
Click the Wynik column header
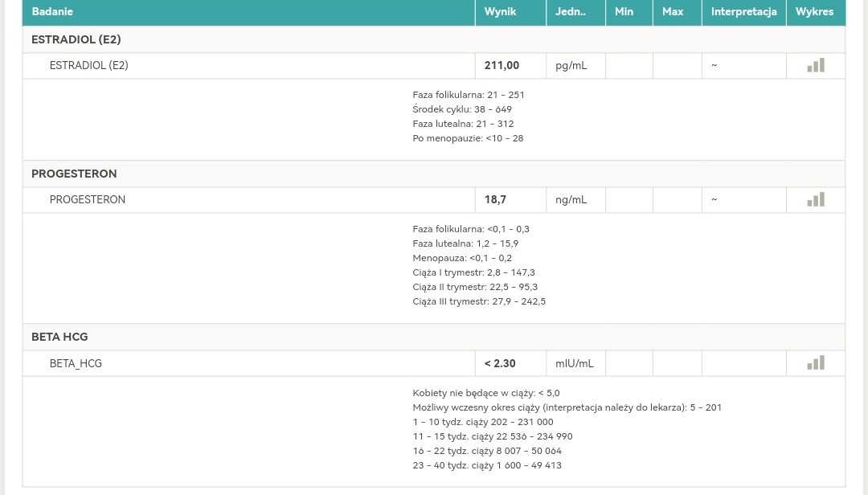coord(500,12)
